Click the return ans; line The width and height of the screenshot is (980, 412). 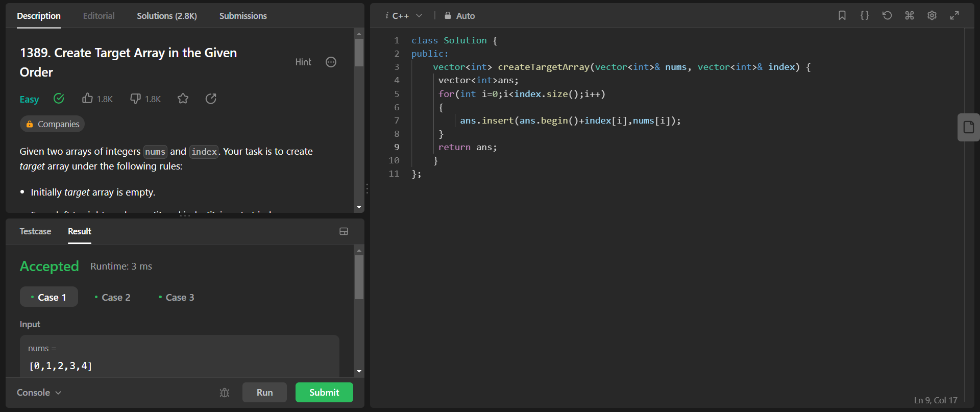pos(468,147)
